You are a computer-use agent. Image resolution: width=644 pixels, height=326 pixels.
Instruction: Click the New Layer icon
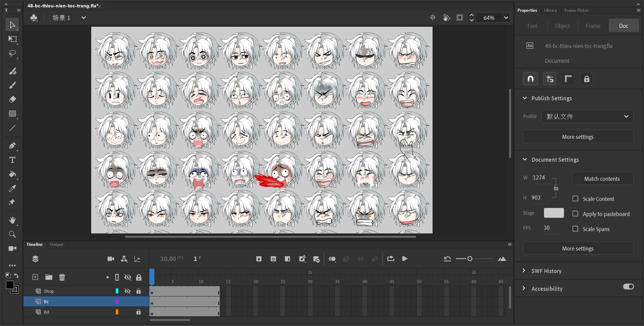click(x=35, y=277)
